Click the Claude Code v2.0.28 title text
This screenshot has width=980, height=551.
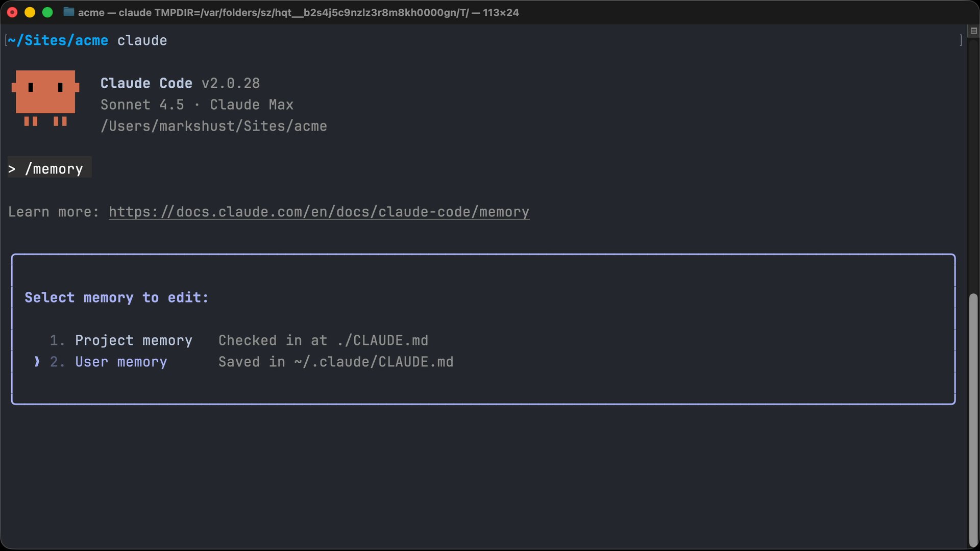(180, 83)
